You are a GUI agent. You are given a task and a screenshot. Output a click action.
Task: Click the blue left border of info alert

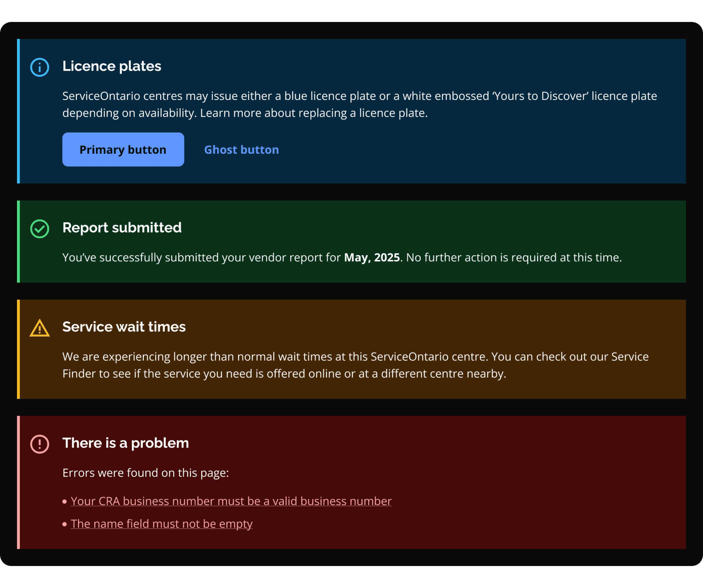(x=18, y=111)
